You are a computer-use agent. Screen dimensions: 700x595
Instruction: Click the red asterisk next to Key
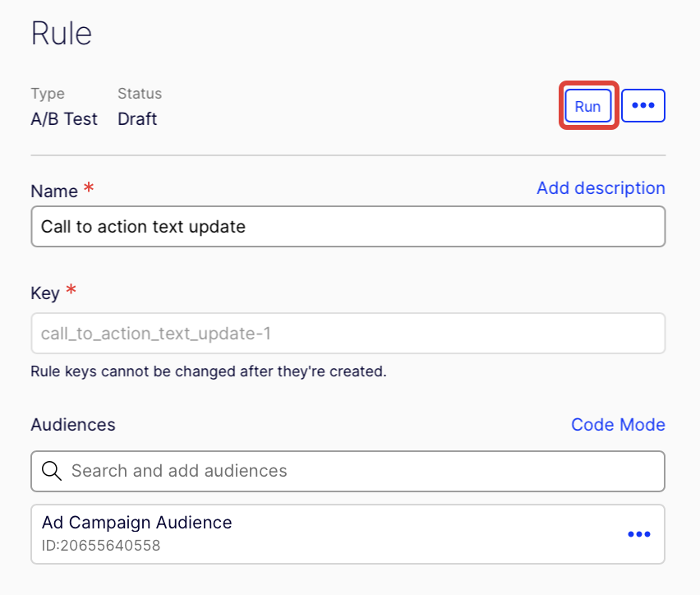point(71,291)
